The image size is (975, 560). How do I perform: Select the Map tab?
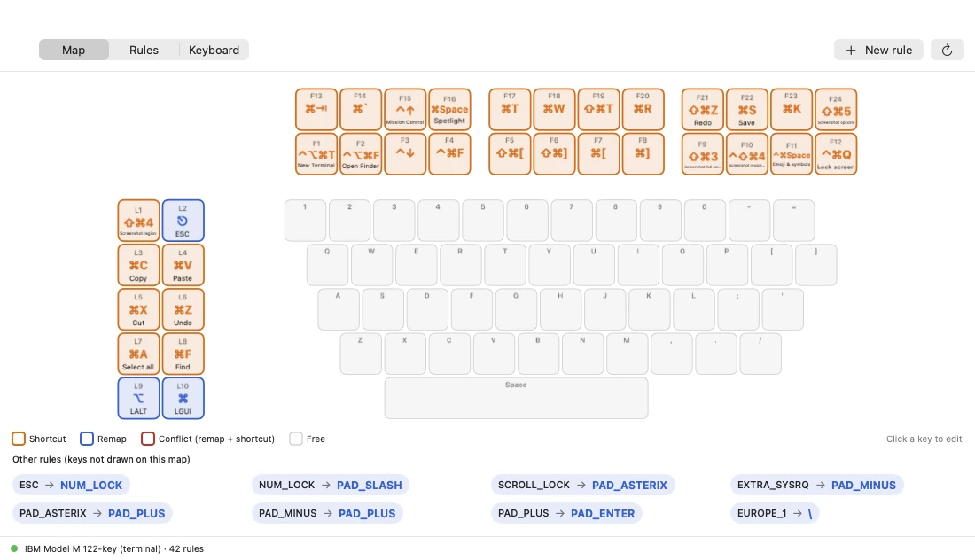(74, 51)
